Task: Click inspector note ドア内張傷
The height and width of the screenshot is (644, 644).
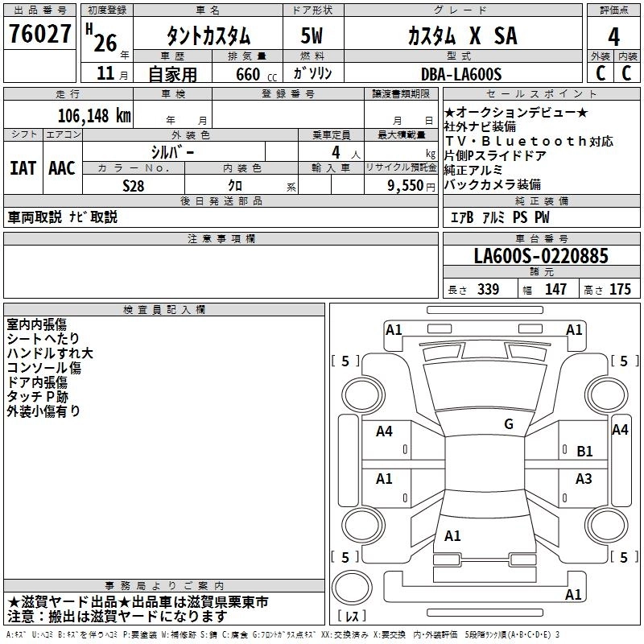Action: click(x=37, y=382)
